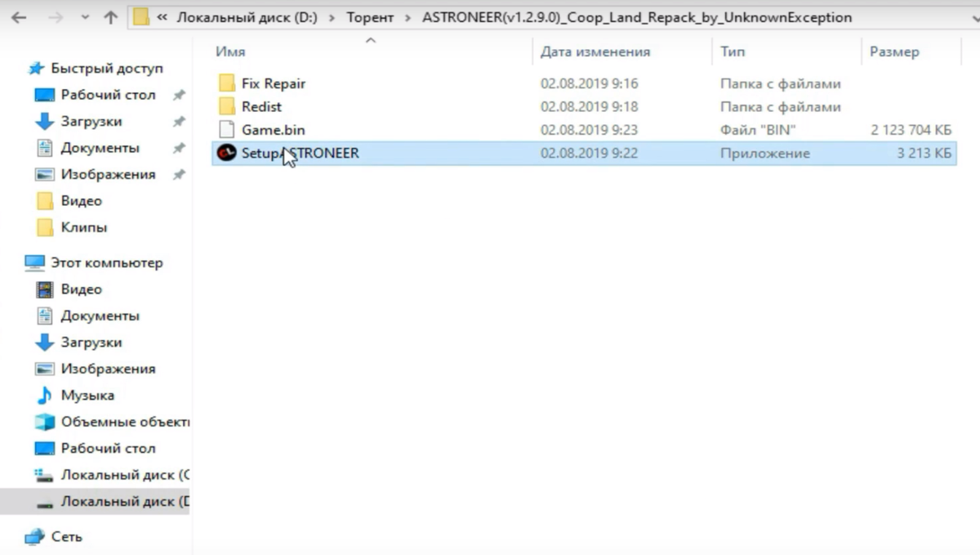Viewport: 980px width, 555px height.
Task: Click pin icon beside Загрузки
Action: pyautogui.click(x=179, y=121)
